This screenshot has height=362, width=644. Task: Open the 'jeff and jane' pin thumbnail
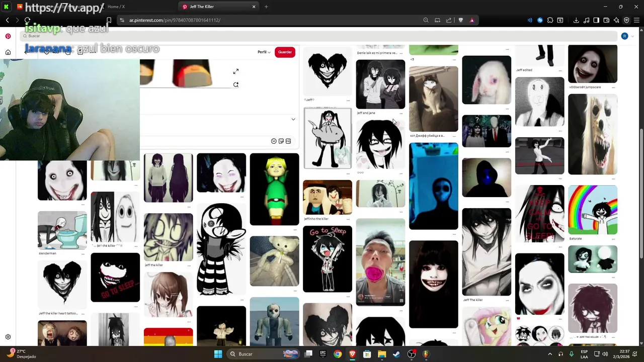(x=380, y=84)
